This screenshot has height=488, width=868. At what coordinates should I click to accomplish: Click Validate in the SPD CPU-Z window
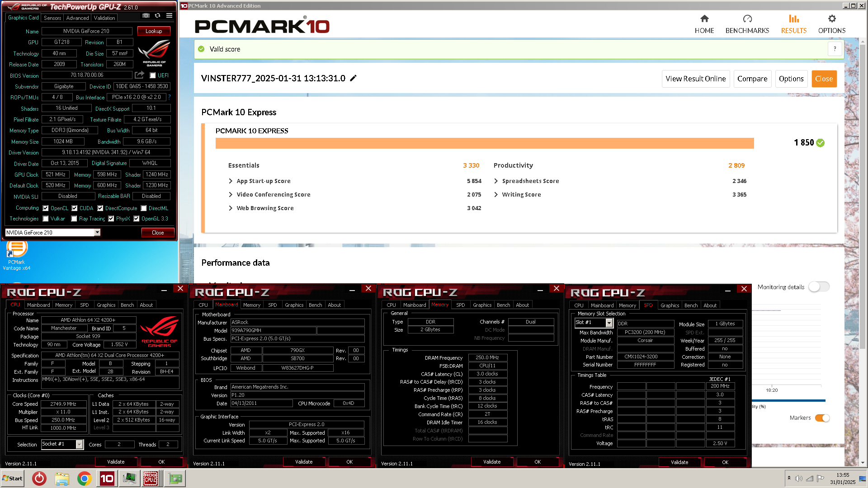point(679,462)
